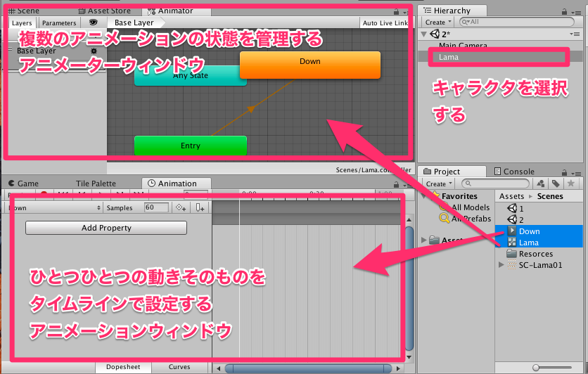This screenshot has height=374, width=588.
Task: Switch to the Tile Palette tab
Action: 95,183
